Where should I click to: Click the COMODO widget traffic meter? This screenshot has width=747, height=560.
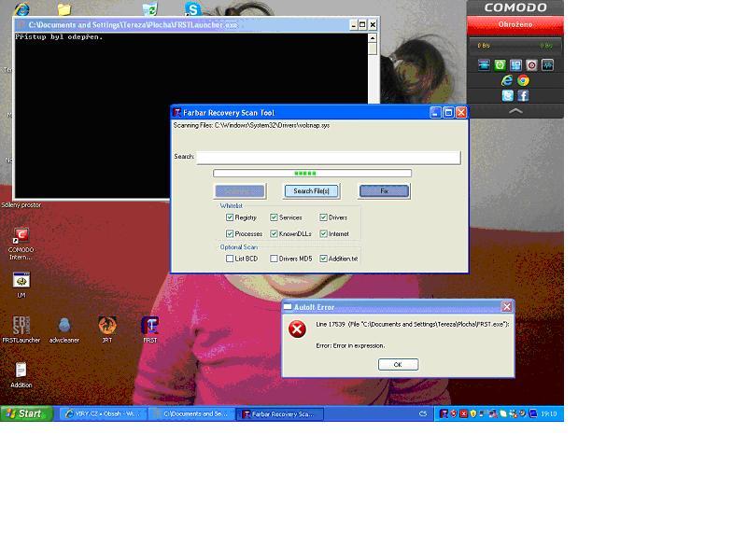coord(515,46)
